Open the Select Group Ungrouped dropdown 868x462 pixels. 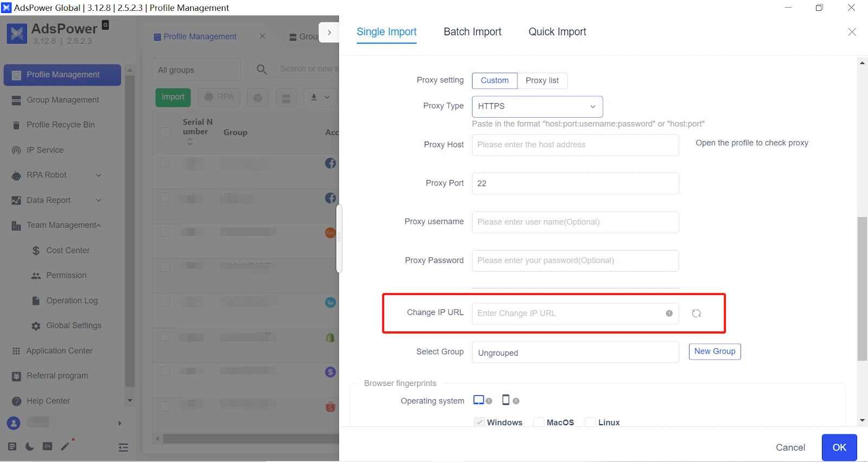575,352
